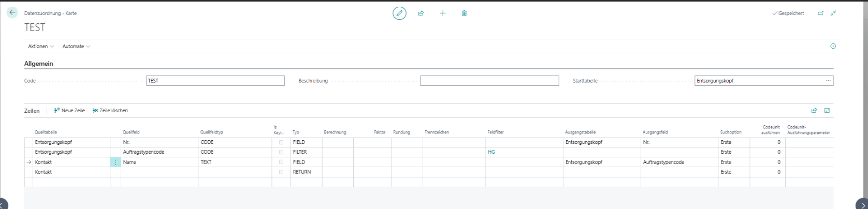Show the information pane icon

click(833, 46)
